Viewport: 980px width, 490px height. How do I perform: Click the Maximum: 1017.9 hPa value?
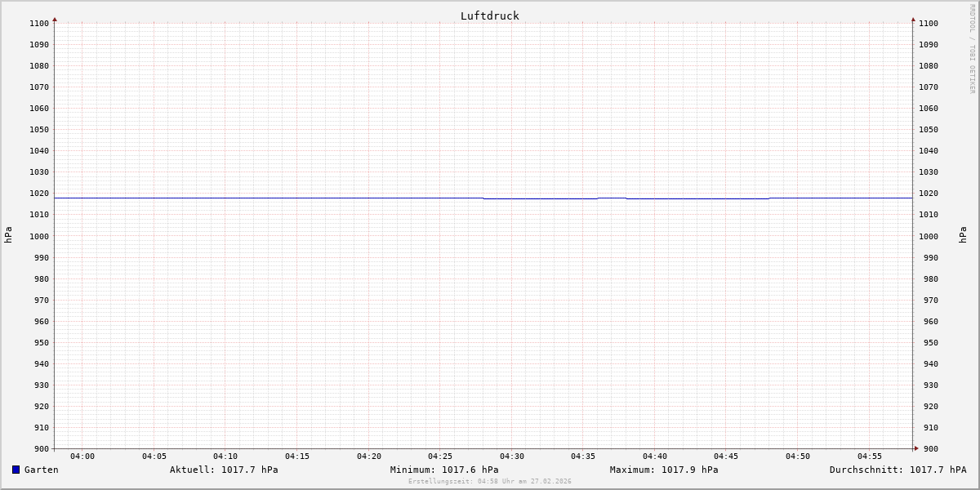(x=664, y=470)
